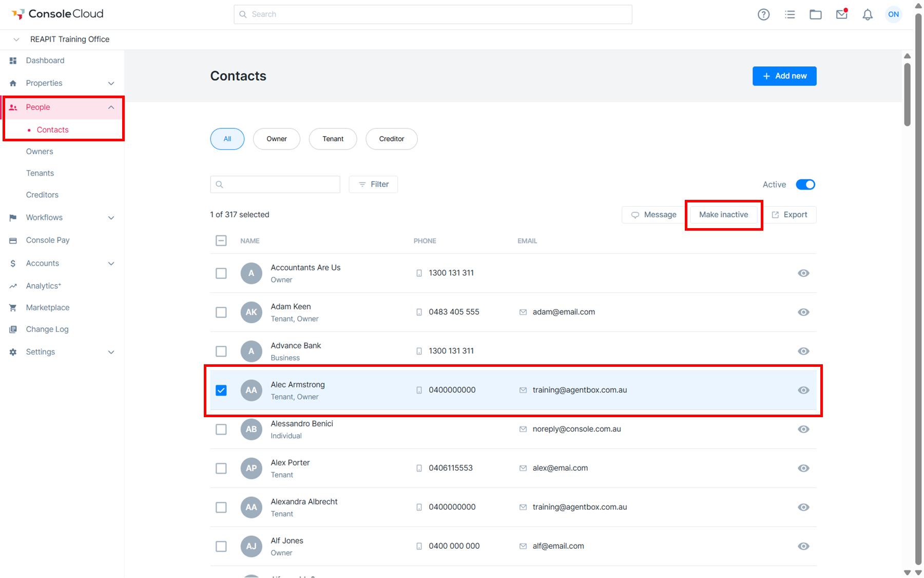The height and width of the screenshot is (578, 924).
Task: Open the notifications bell
Action: [868, 14]
